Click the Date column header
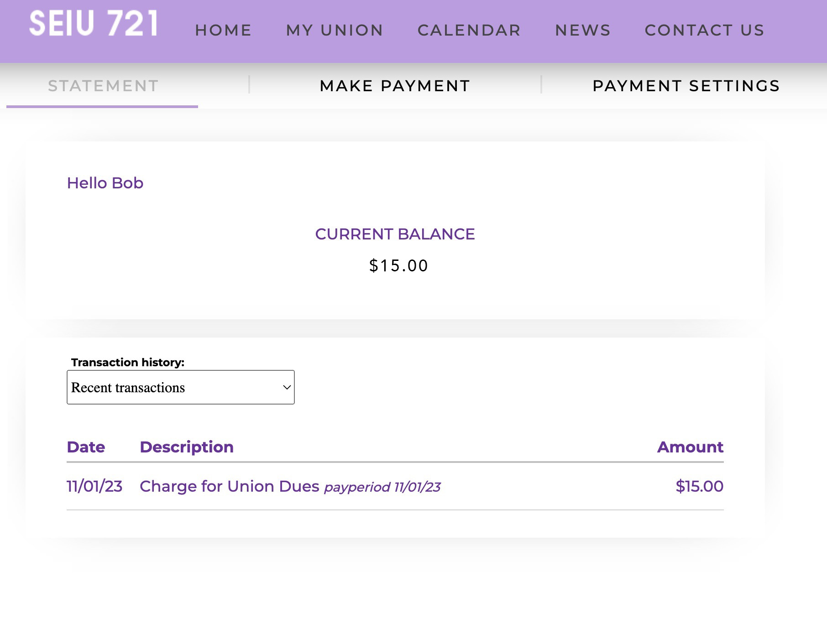Image resolution: width=827 pixels, height=644 pixels. pos(86,447)
